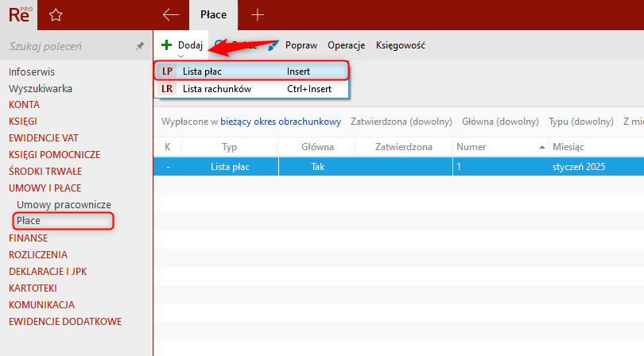Expand the FINANSE section
The height and width of the screenshot is (356, 644).
[x=28, y=238]
